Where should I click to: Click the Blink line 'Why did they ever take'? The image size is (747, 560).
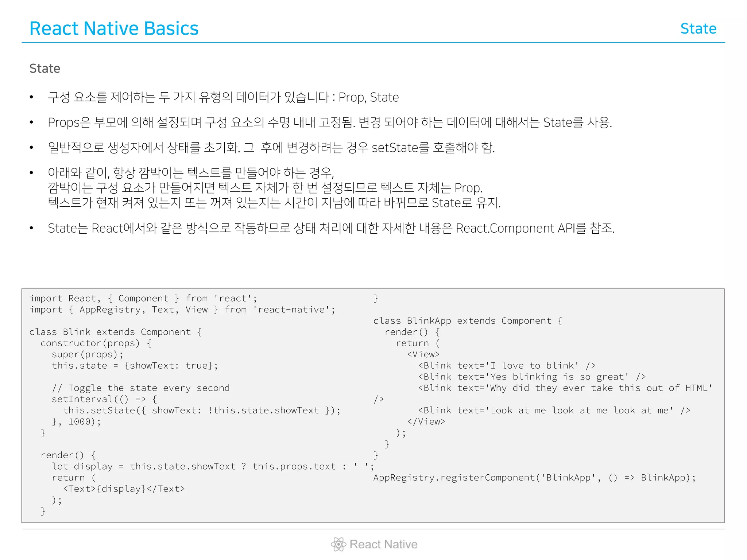coord(565,388)
